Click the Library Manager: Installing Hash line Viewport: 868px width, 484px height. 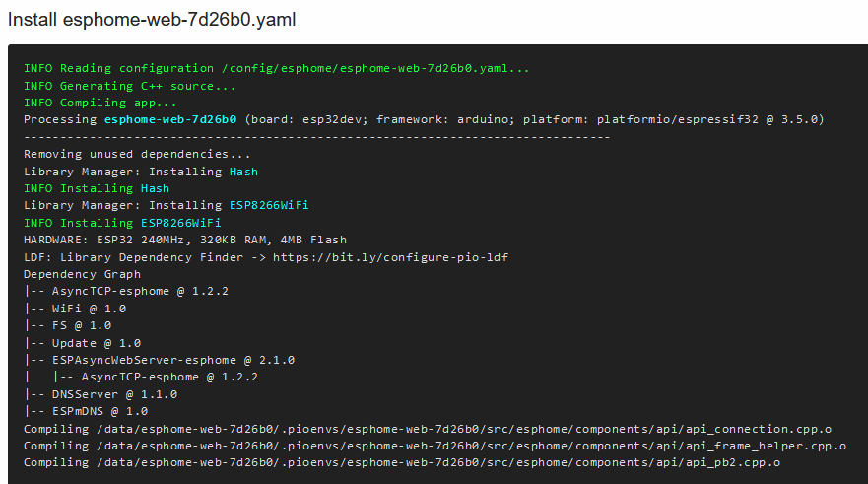141,171
